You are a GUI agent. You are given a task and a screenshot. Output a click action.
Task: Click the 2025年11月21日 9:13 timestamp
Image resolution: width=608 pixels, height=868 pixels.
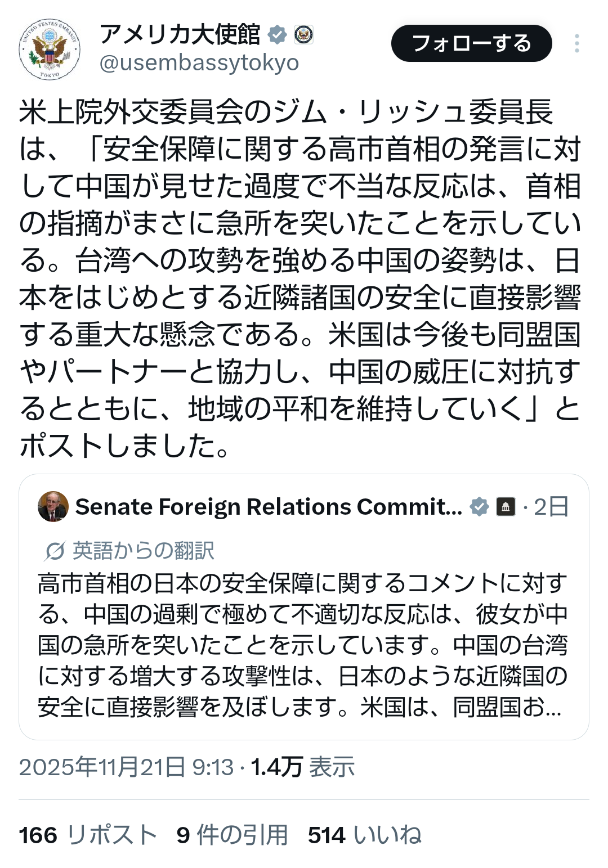(126, 767)
